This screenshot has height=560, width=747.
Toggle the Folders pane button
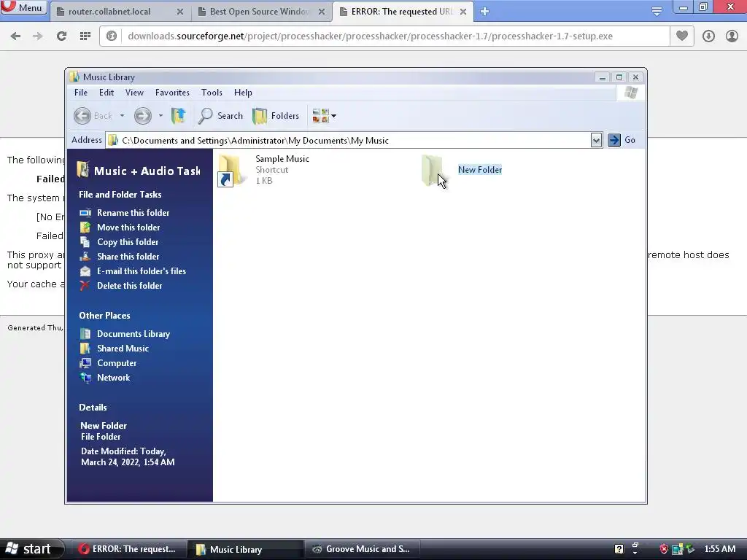[x=275, y=116]
